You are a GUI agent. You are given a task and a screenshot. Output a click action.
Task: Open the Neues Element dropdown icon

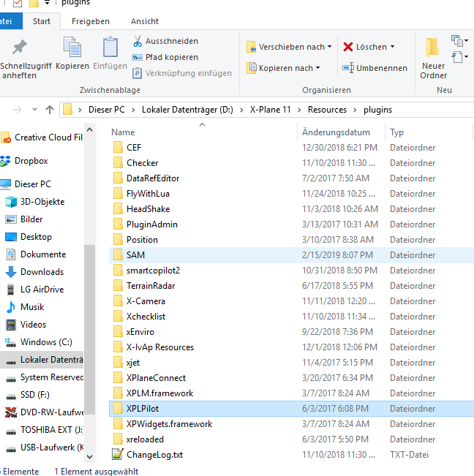coord(459,41)
